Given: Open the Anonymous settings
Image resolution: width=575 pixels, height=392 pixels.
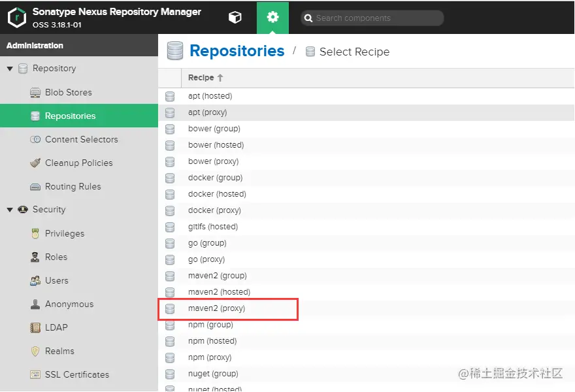Looking at the screenshot, I should pyautogui.click(x=79, y=304).
